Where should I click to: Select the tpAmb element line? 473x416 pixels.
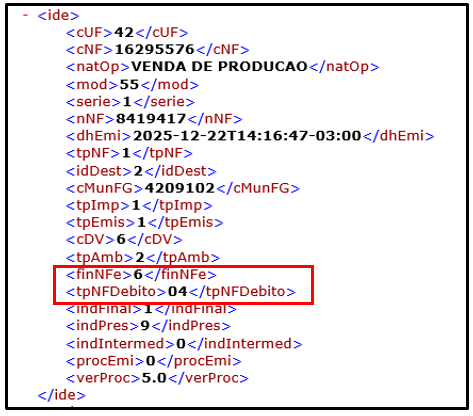tap(143, 257)
